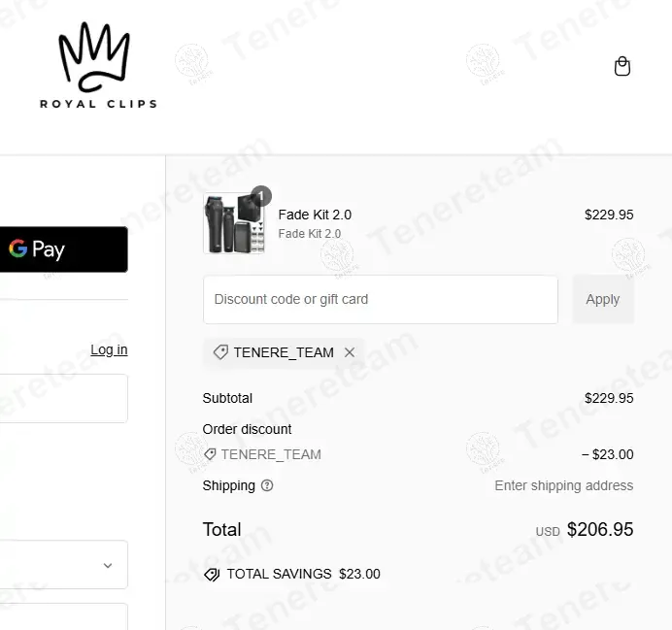Click the tag icon in the TENERE_TEAM chip
This screenshot has height=630, width=672.
pos(220,352)
